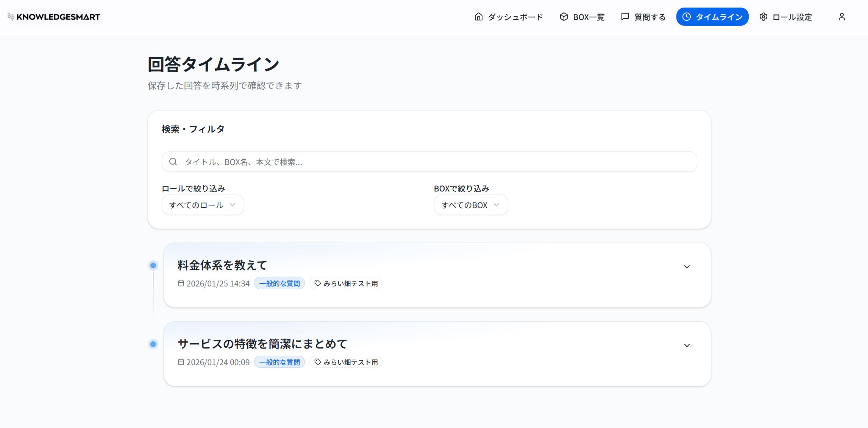Viewport: 868px width, 428px height.
Task: Click the user profile icon at top right
Action: click(841, 17)
